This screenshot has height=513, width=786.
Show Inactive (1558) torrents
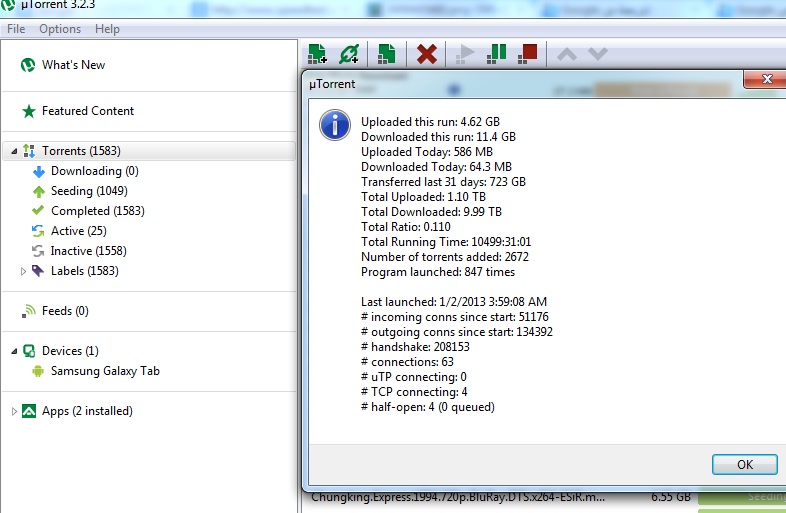(89, 251)
